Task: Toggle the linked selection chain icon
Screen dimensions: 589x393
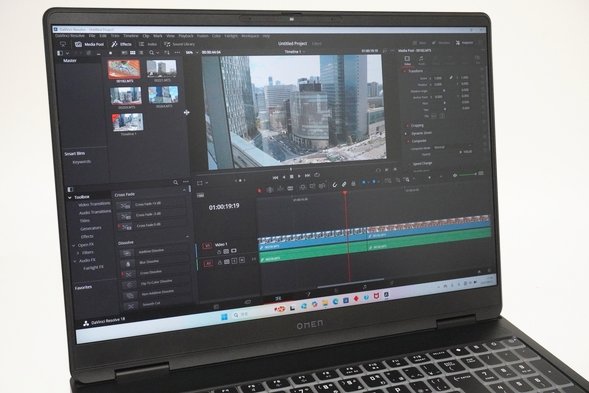Action: 344,184
